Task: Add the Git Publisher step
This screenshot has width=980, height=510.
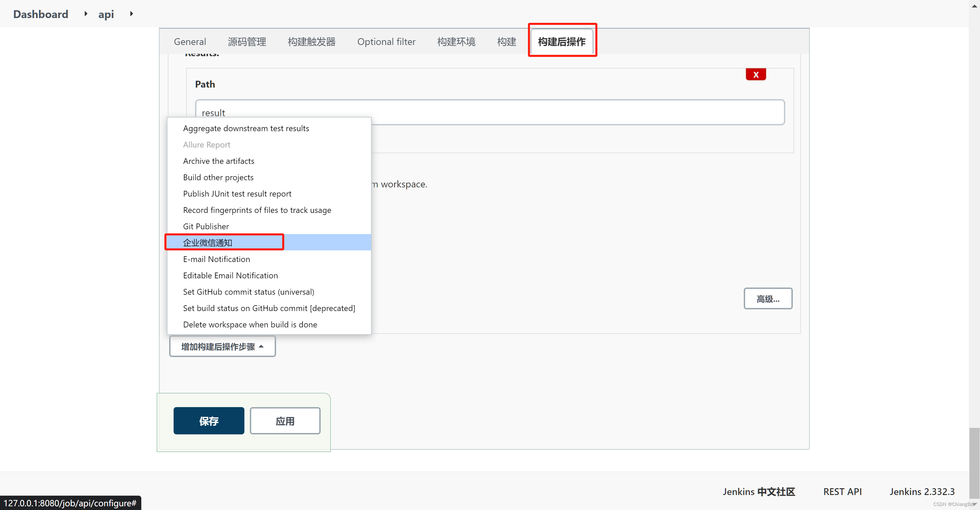Action: (269, 227)
